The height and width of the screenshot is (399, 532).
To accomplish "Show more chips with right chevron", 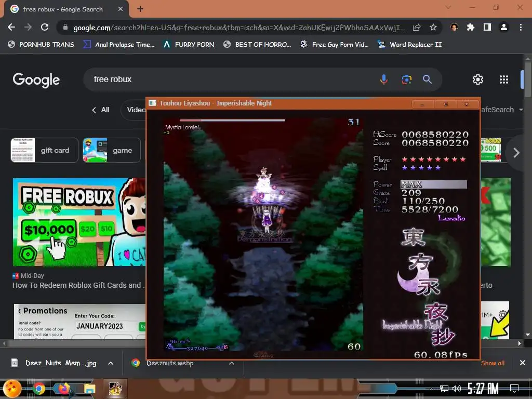I will tap(516, 153).
